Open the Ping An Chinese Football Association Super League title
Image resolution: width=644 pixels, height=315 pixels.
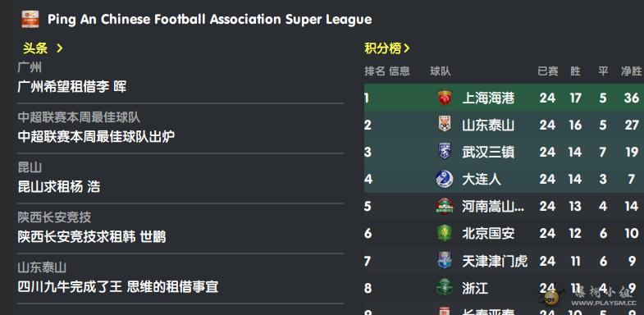(x=209, y=20)
